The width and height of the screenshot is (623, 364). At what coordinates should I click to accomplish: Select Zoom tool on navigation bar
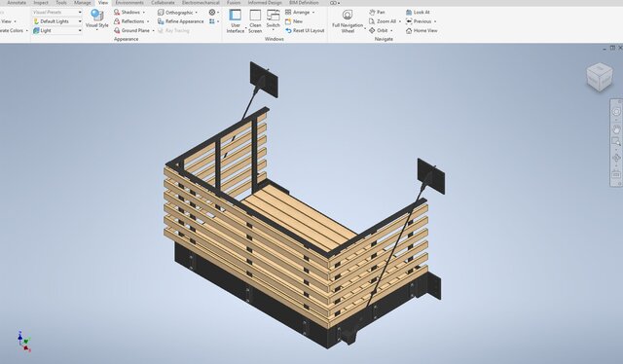point(616,141)
